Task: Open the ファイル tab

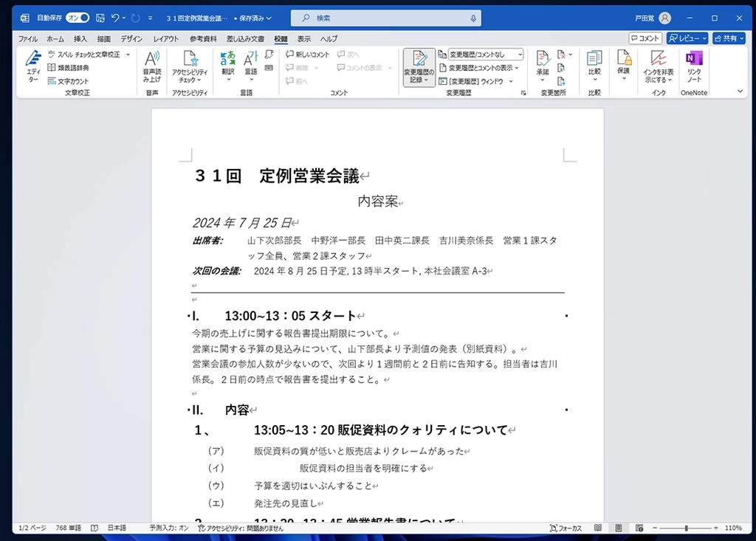Action: tap(28, 39)
